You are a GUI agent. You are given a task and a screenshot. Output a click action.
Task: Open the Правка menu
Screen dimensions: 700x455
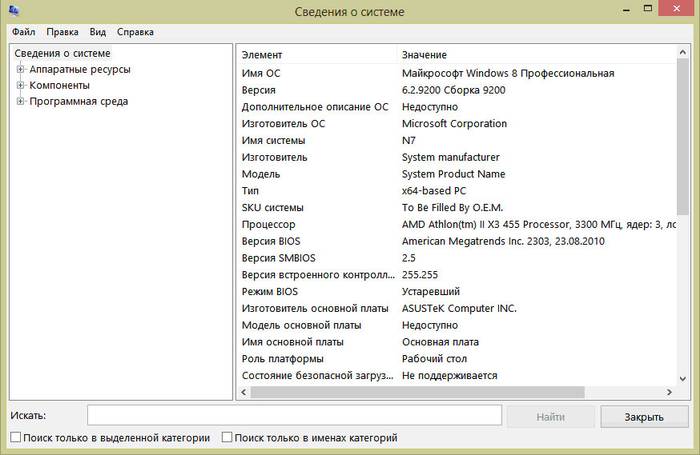(x=62, y=32)
